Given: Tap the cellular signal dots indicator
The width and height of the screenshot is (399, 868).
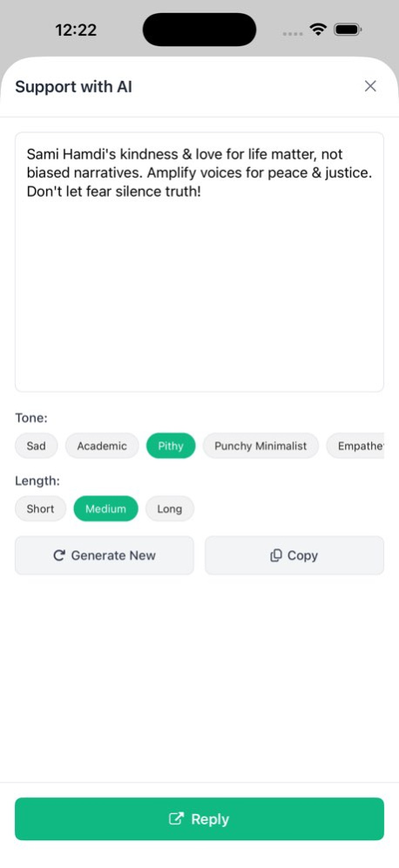Looking at the screenshot, I should (293, 34).
